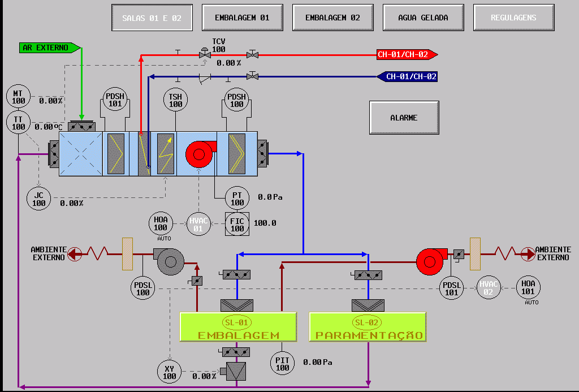579x392 pixels.
Task: Click the SL-01 EMBALAGEM room block
Action: click(x=238, y=327)
